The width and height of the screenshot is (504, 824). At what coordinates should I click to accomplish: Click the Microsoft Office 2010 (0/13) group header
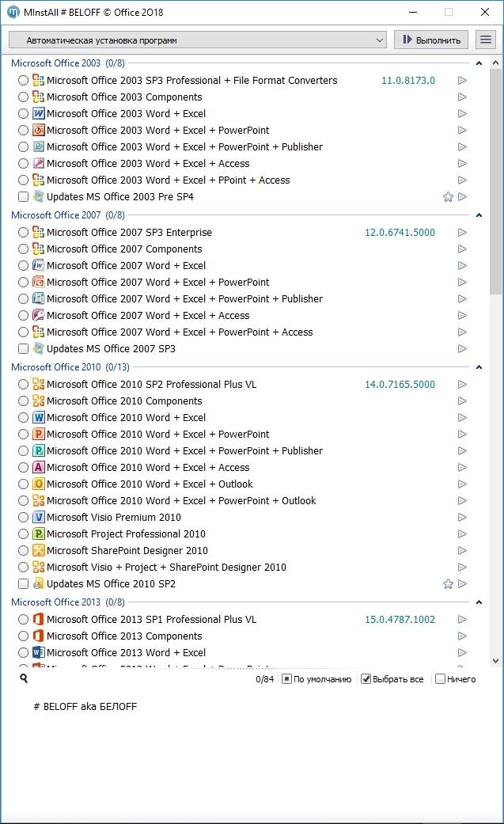click(x=70, y=366)
